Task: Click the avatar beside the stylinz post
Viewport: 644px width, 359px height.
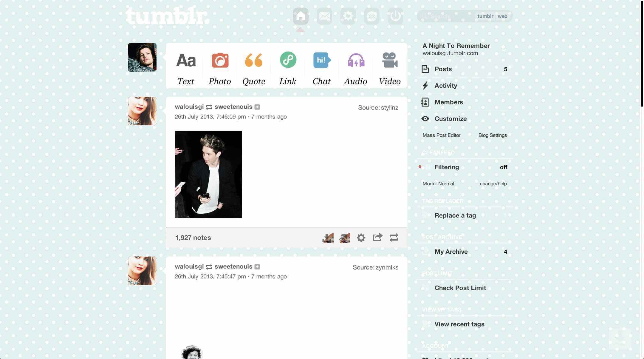Action: [x=142, y=111]
